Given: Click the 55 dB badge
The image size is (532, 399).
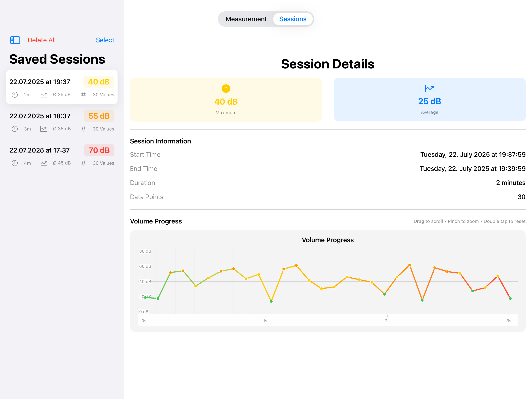Looking at the screenshot, I should [99, 116].
